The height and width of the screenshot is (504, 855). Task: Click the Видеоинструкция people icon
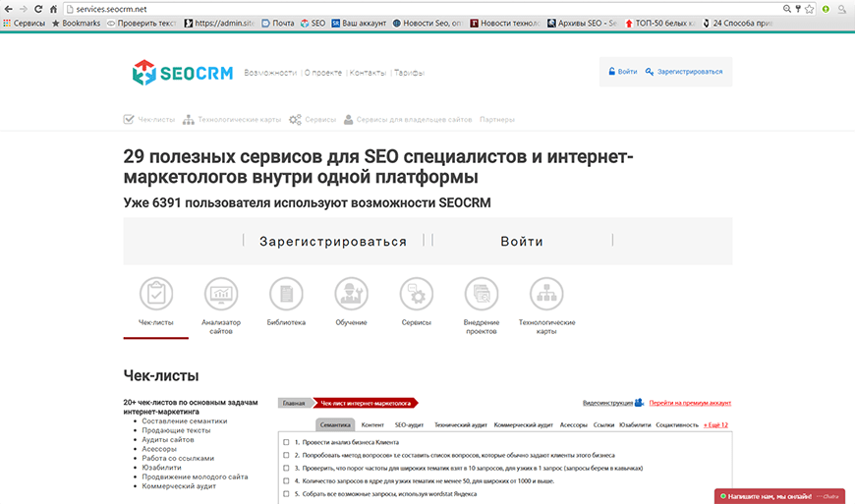[639, 403]
